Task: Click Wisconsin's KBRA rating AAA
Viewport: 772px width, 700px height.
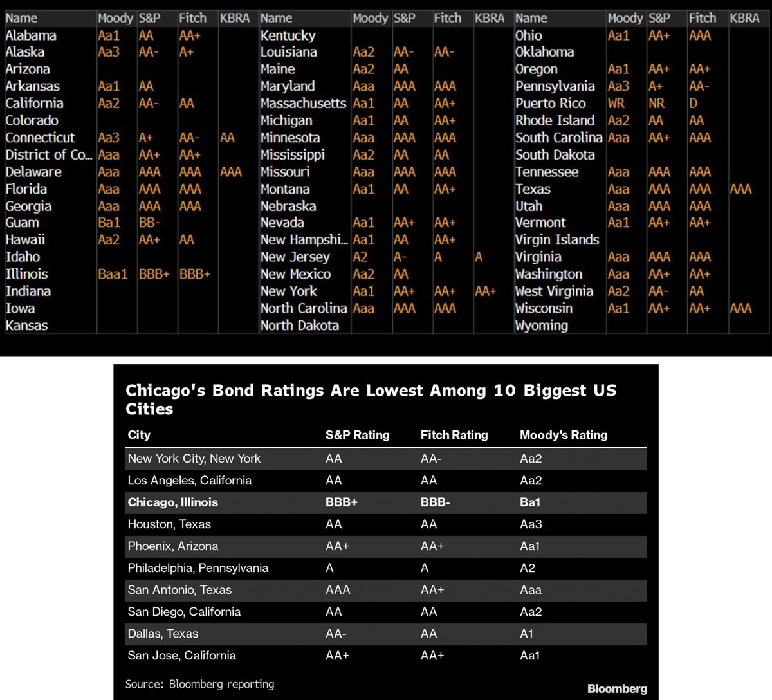Action: pos(740,308)
